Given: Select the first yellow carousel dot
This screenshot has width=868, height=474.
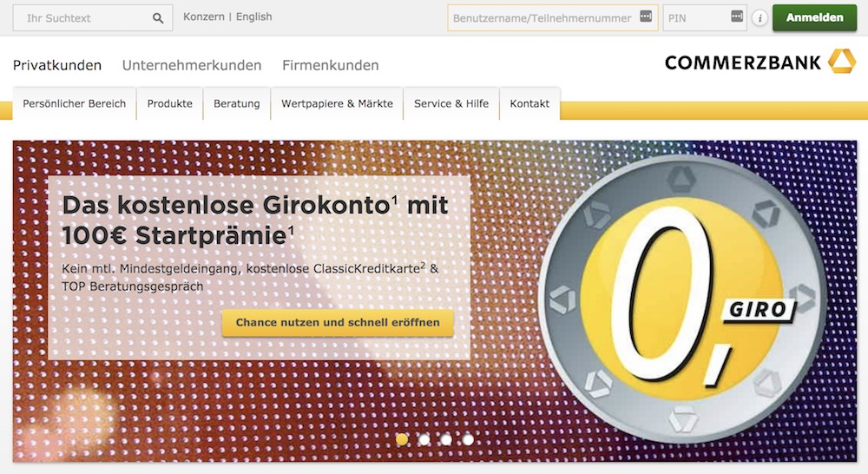Looking at the screenshot, I should pos(403,439).
